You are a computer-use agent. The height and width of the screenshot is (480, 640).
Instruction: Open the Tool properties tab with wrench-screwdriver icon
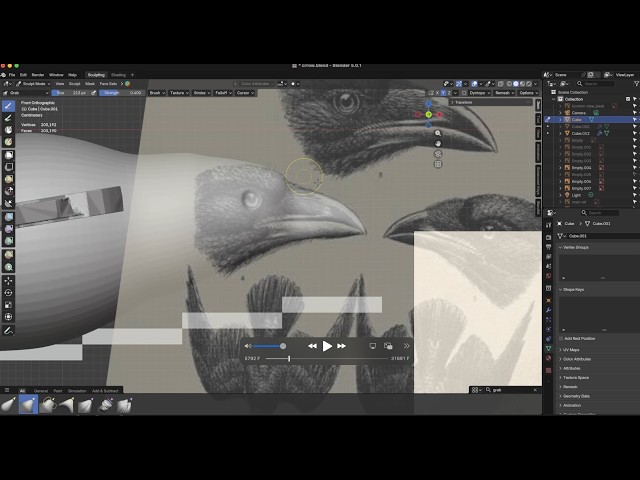click(x=549, y=225)
